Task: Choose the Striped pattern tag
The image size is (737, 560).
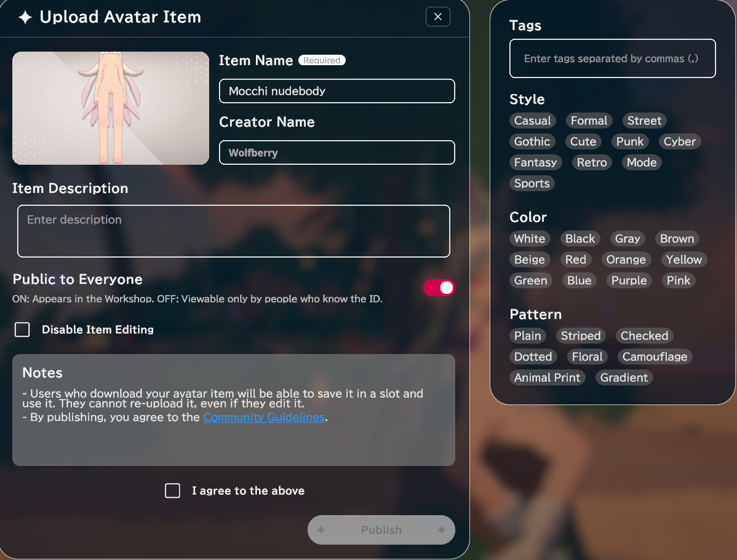Action: coord(581,336)
